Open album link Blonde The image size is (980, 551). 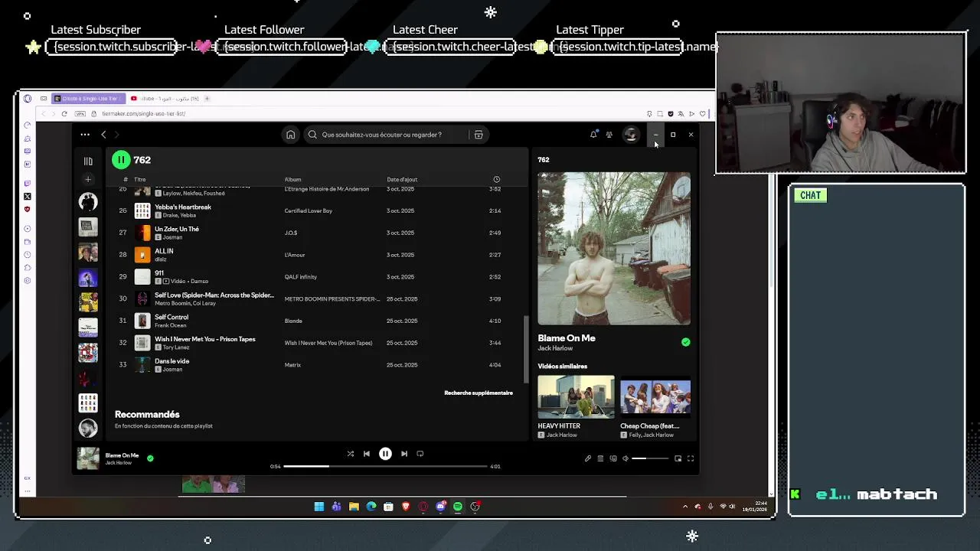[x=293, y=321]
